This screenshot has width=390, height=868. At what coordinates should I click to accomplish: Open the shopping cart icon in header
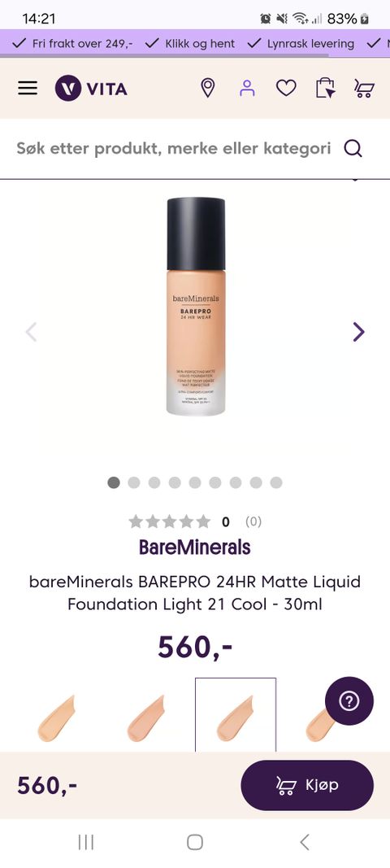pos(364,89)
